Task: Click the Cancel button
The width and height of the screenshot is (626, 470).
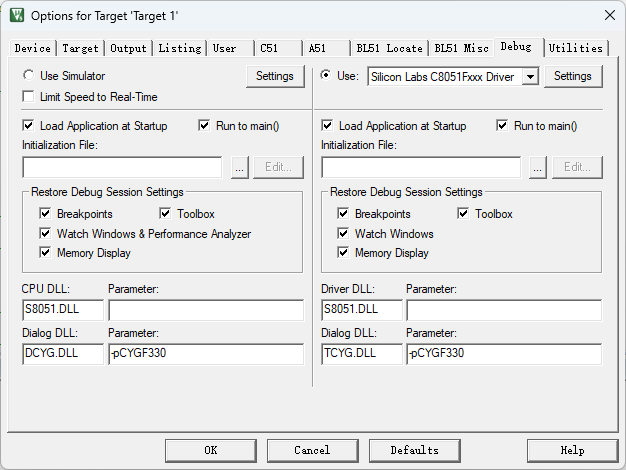Action: tap(313, 451)
